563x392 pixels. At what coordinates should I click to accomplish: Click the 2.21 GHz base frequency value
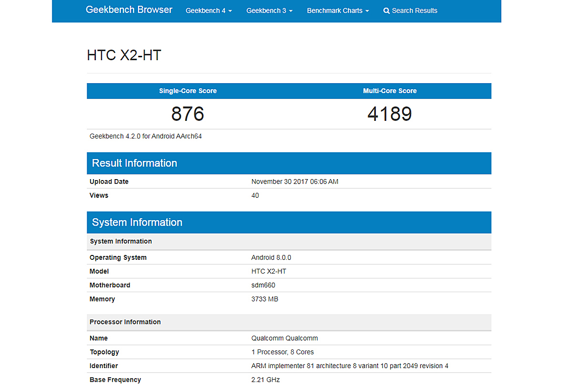[x=265, y=380]
